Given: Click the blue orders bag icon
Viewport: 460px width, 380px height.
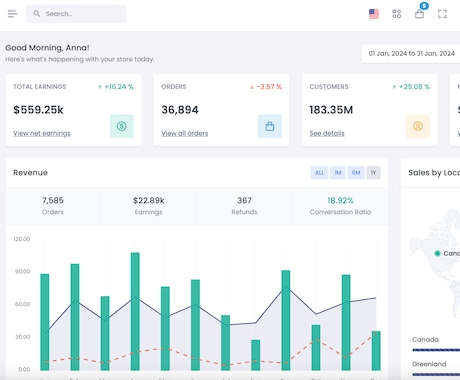Looking at the screenshot, I should 270,126.
